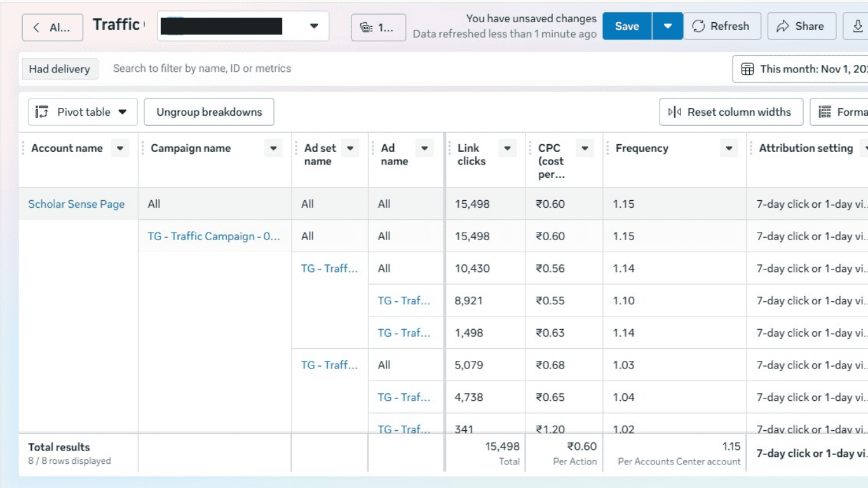Open the TG - Traffic Campaign link
Image resolution: width=868 pixels, height=488 pixels.
pos(214,236)
